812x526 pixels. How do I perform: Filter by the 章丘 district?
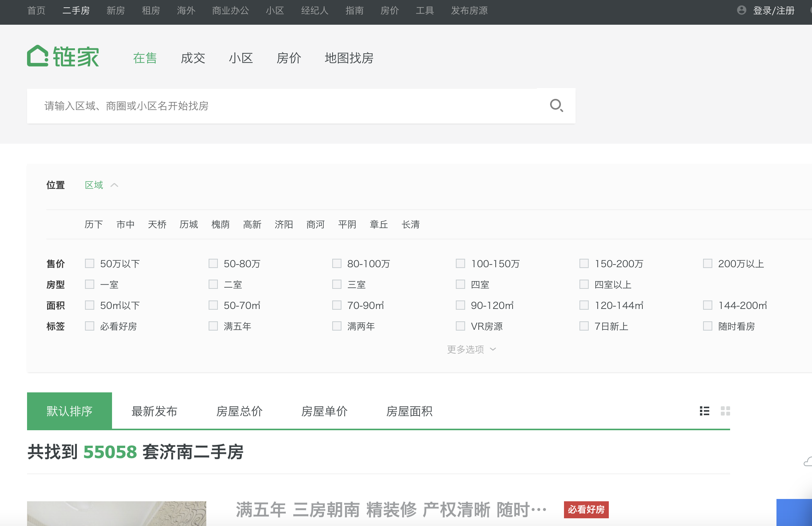pos(379,224)
